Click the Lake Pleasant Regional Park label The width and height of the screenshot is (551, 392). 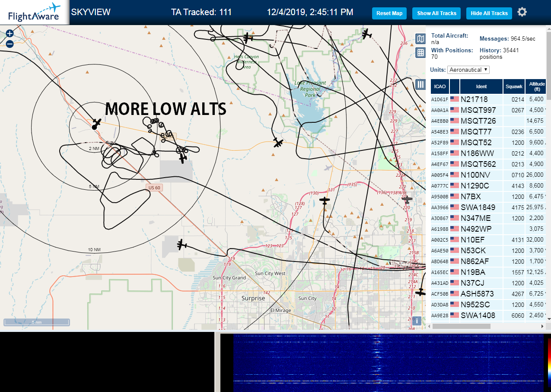(x=310, y=89)
